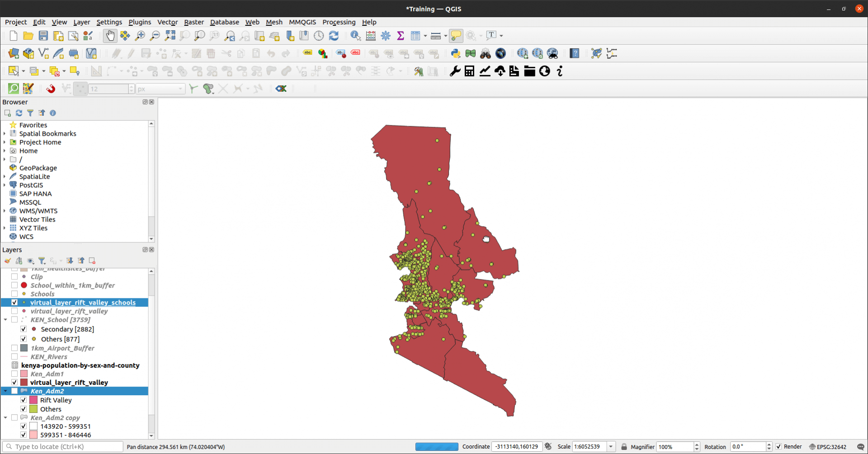
Task: Hide the Rift Valley layer
Action: click(x=23, y=400)
